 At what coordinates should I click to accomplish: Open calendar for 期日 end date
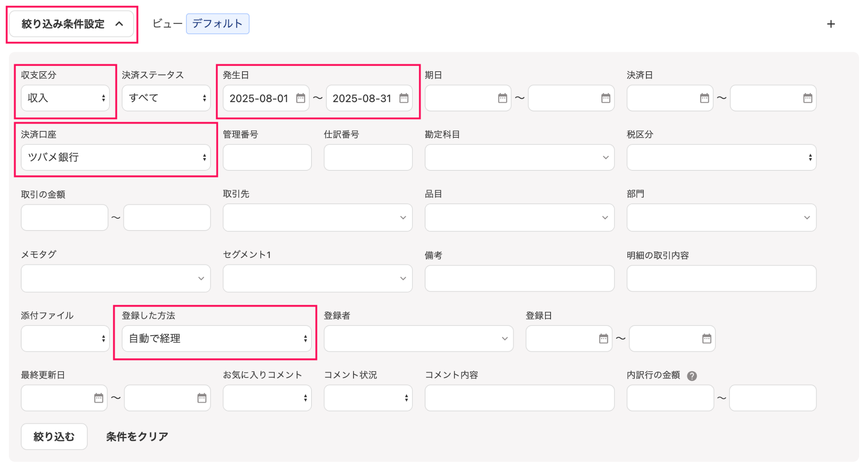point(606,98)
